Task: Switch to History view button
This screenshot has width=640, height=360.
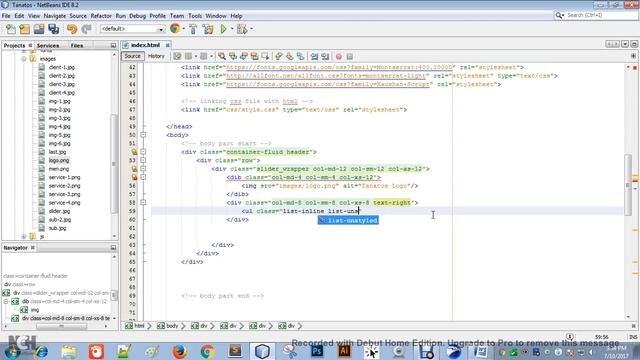Action: point(156,56)
